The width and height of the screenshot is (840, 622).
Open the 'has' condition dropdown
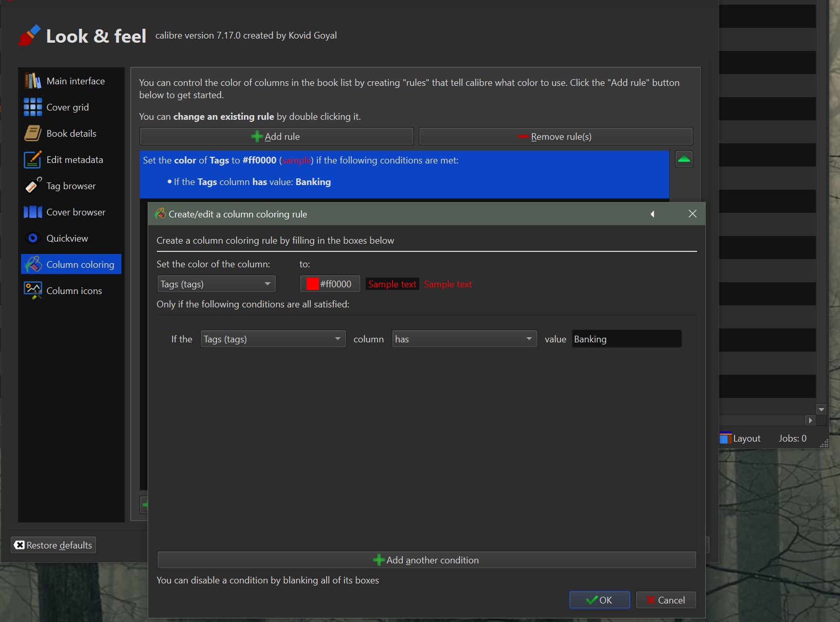click(x=464, y=339)
